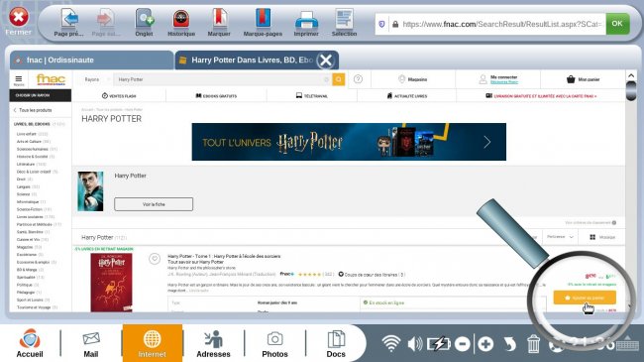The width and height of the screenshot is (644, 362).
Task: Click the Sélection toolbar icon
Action: [x=344, y=19]
